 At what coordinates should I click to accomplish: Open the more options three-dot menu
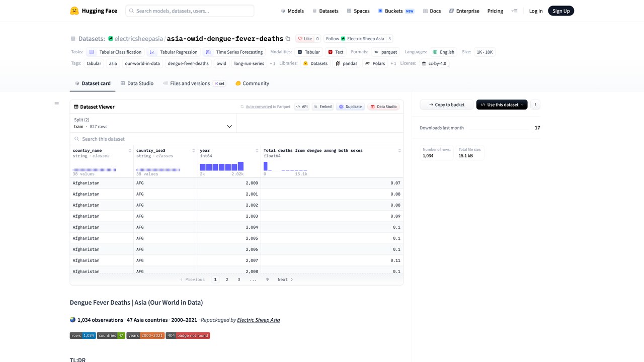[x=535, y=105]
